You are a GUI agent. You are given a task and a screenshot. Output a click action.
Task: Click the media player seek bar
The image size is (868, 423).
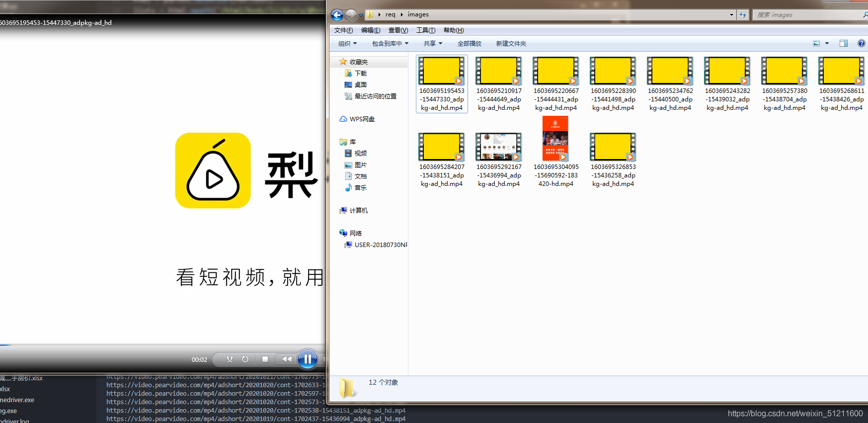point(163,344)
